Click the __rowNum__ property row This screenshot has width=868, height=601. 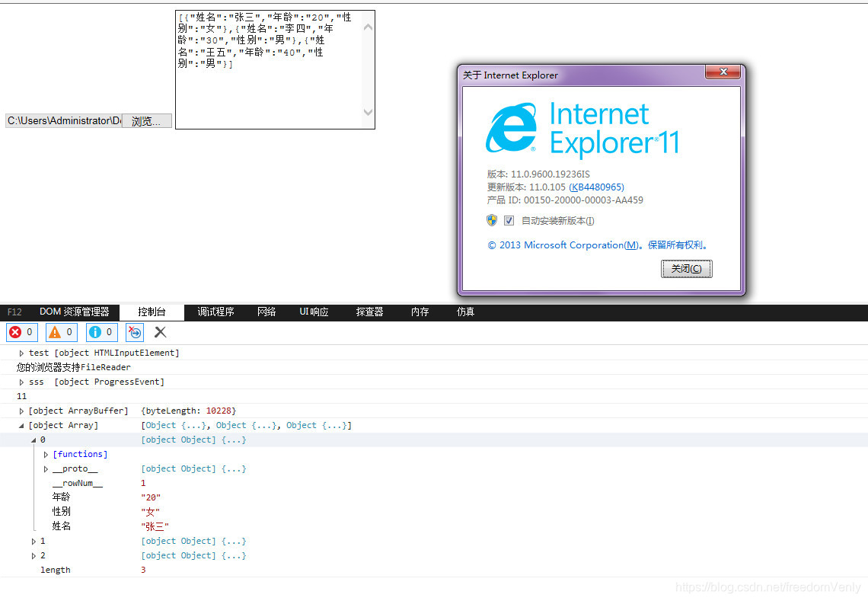pyautogui.click(x=434, y=483)
